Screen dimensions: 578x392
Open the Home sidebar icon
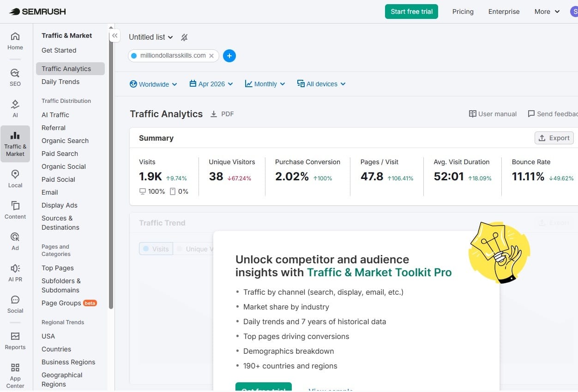click(x=15, y=41)
